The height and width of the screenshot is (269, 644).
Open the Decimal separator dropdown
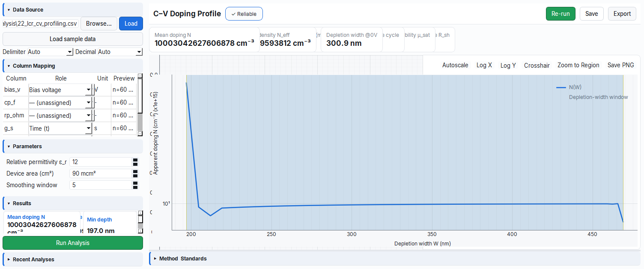pyautogui.click(x=120, y=52)
